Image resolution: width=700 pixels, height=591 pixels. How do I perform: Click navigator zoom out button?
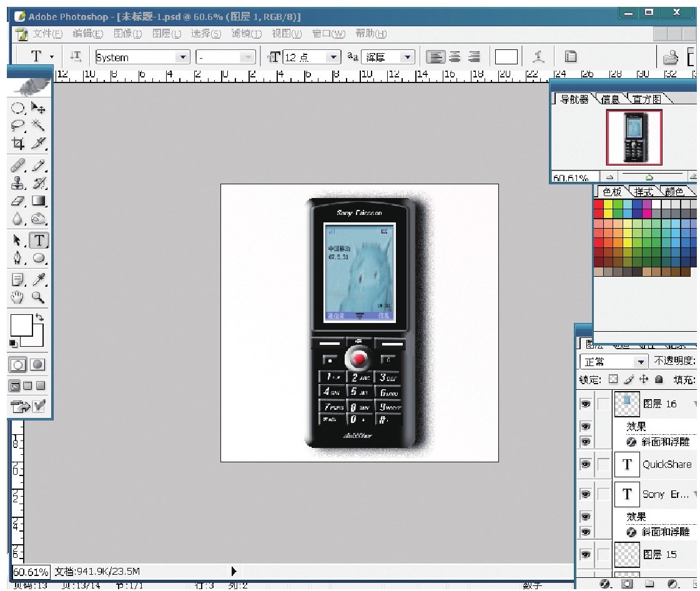click(609, 177)
